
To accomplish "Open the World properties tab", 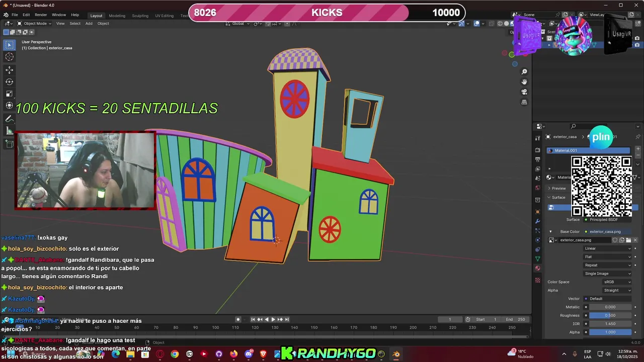I will (x=537, y=187).
